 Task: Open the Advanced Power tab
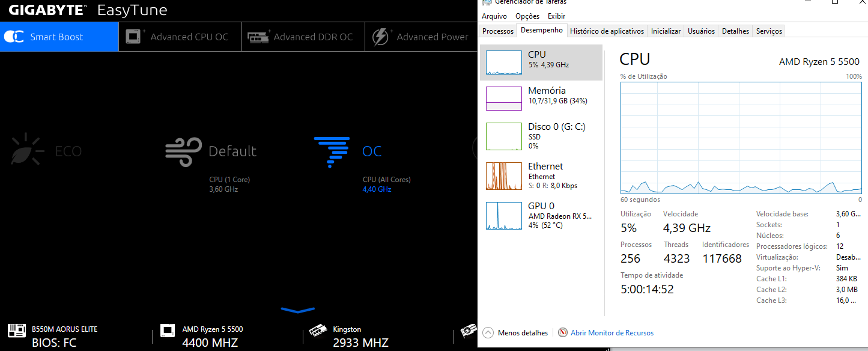click(x=420, y=37)
